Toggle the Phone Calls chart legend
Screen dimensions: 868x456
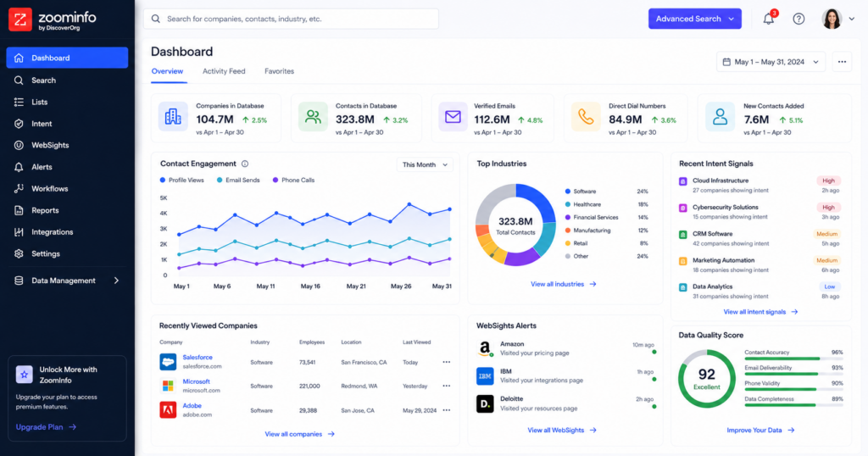coord(293,180)
